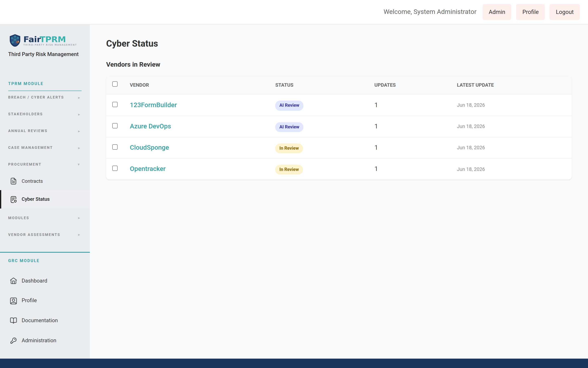
Task: Click the Profile button in header
Action: pos(530,12)
